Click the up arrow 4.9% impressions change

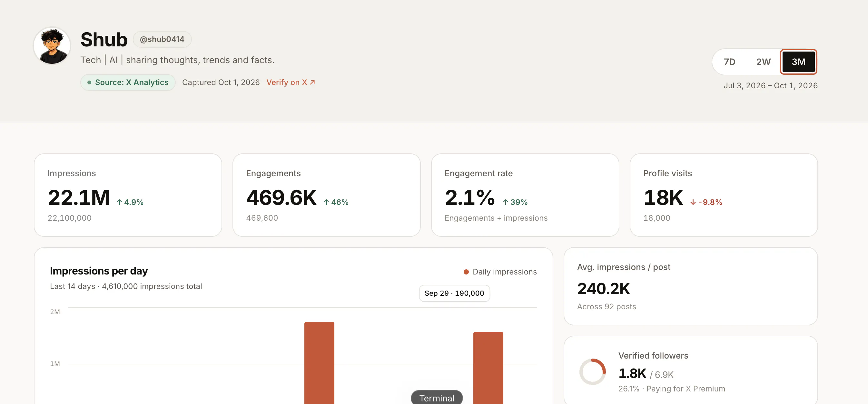(x=130, y=202)
